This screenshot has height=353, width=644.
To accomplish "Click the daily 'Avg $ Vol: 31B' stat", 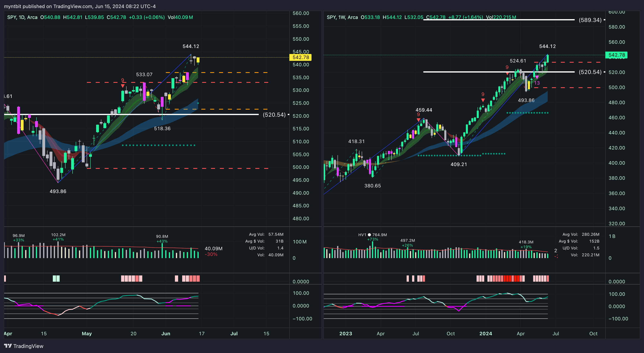I will coord(264,241).
